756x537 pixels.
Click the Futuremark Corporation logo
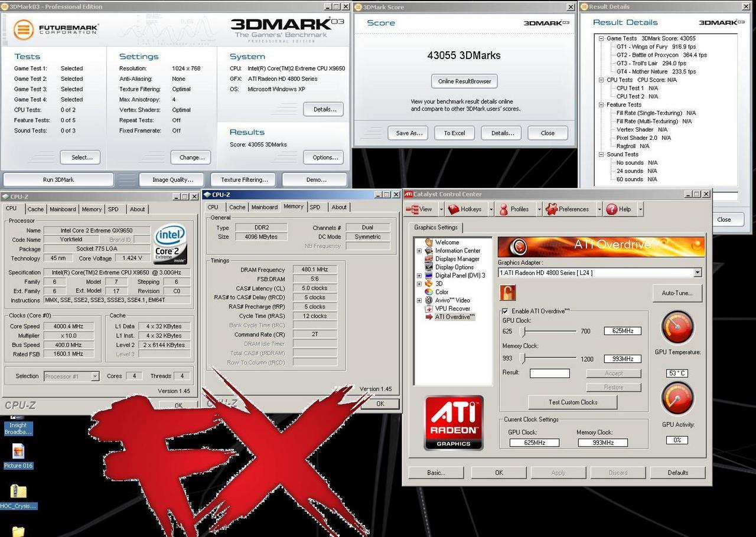coord(56,29)
